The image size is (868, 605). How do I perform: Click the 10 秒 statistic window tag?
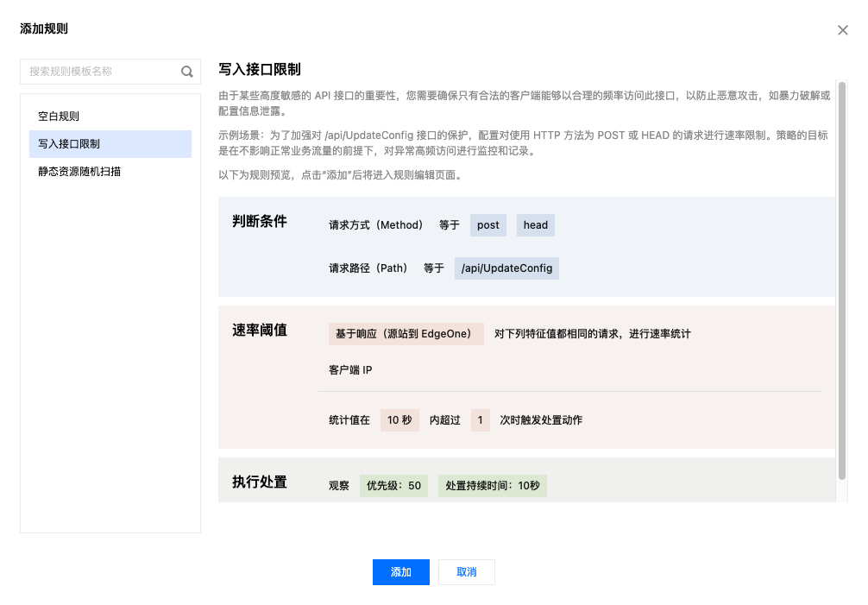399,420
